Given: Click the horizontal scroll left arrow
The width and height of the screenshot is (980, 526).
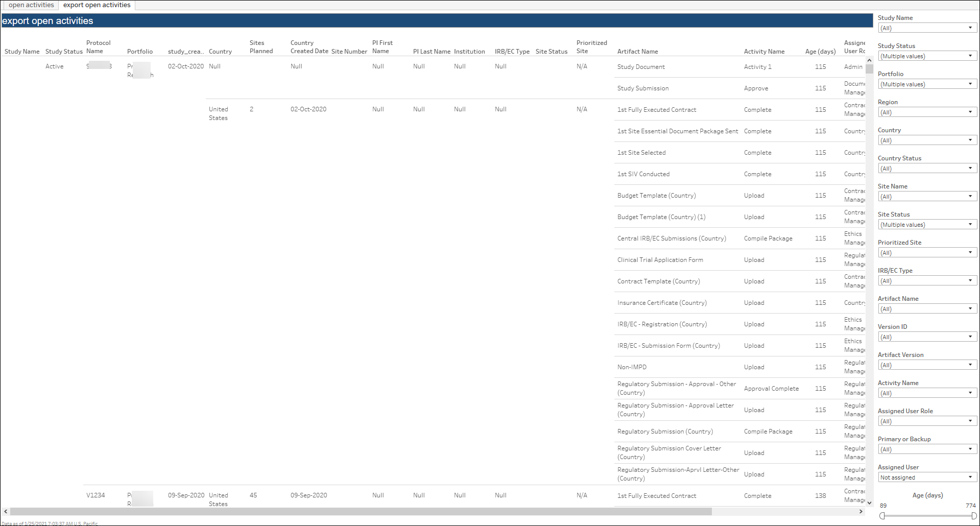Looking at the screenshot, I should click(6, 511).
